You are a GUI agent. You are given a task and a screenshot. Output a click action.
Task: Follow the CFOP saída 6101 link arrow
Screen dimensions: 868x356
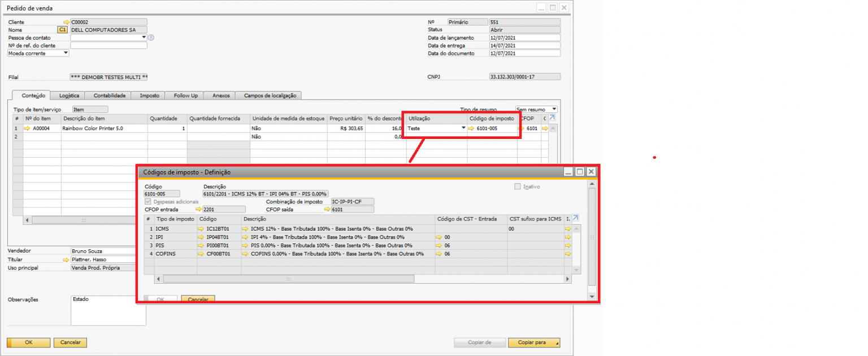coord(327,210)
